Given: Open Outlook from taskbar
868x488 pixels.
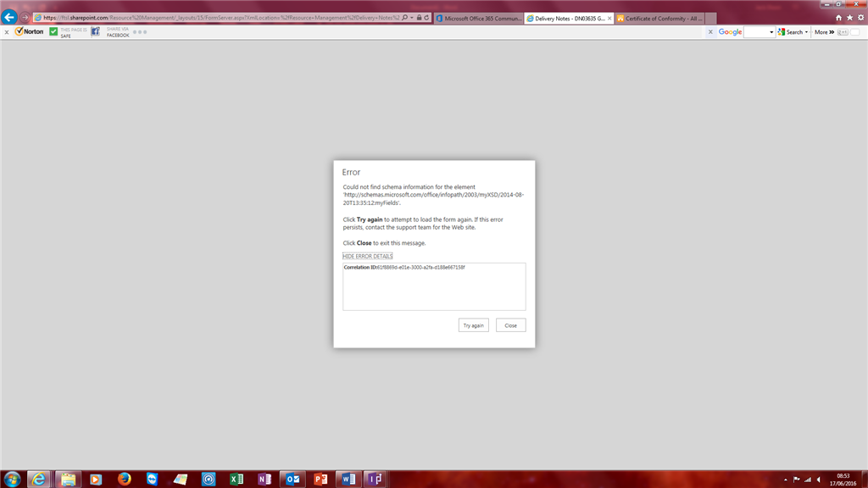Looking at the screenshot, I should tap(292, 480).
